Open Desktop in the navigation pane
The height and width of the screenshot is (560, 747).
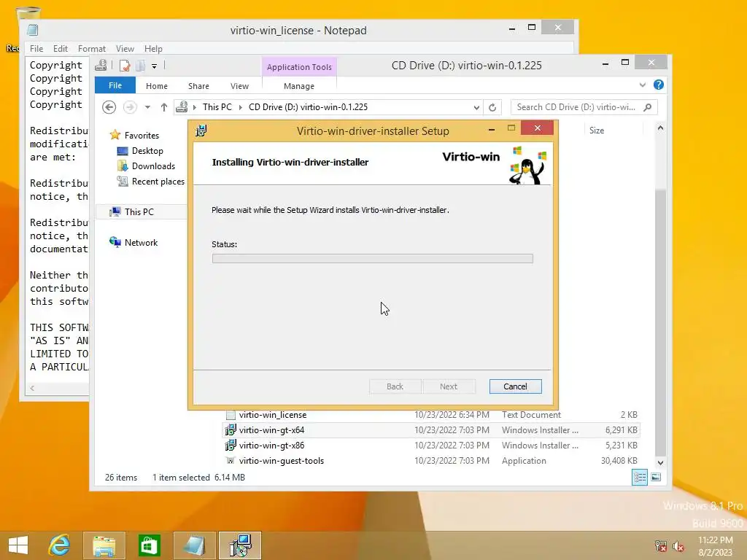147,150
